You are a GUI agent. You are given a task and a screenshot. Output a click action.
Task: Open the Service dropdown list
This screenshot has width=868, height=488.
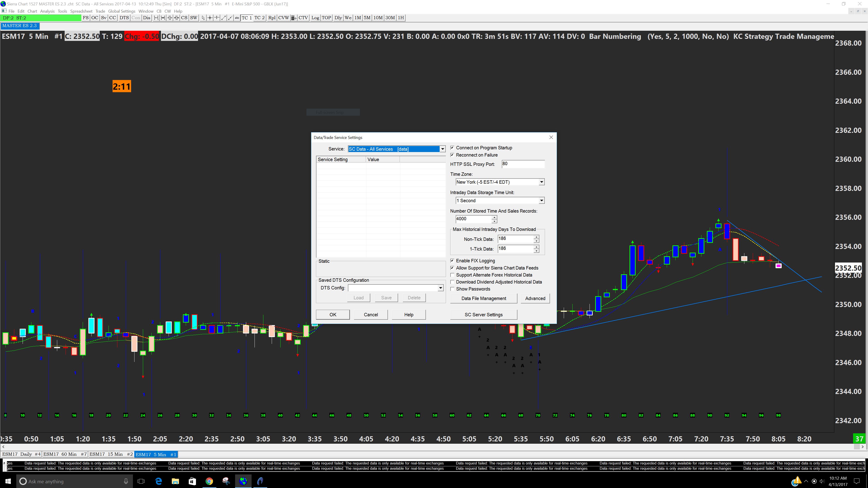[442, 149]
